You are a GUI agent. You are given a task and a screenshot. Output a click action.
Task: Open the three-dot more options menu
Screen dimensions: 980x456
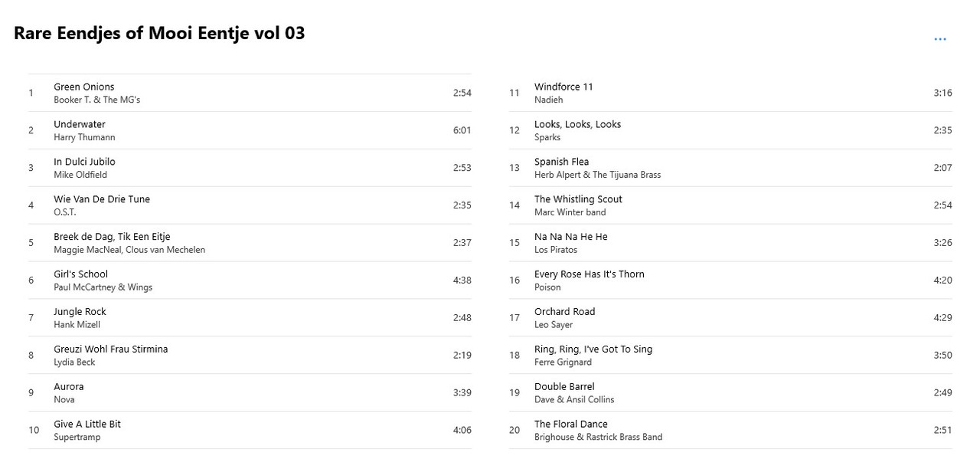coord(940,39)
